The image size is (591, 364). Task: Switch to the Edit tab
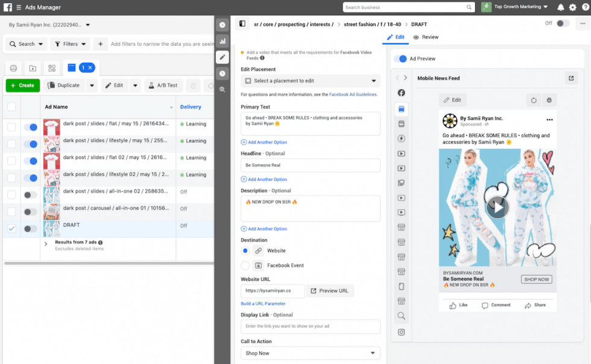coord(396,37)
